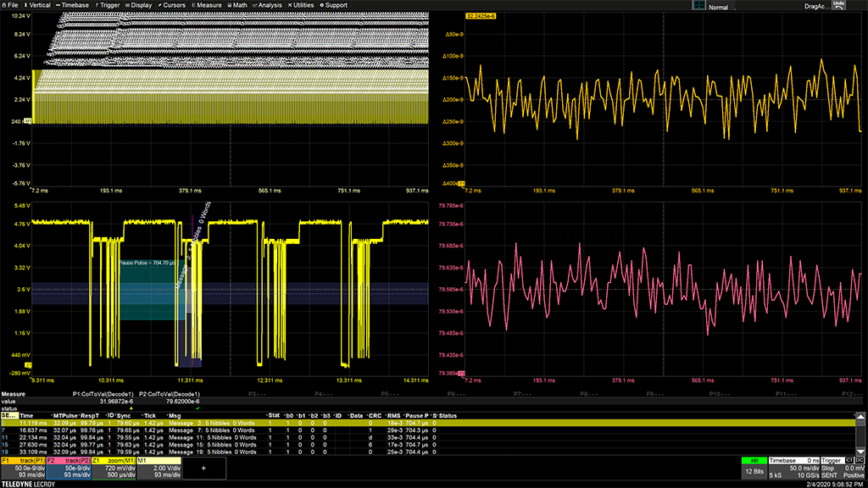
Task: Click the Sync column header
Action: pyautogui.click(x=124, y=415)
